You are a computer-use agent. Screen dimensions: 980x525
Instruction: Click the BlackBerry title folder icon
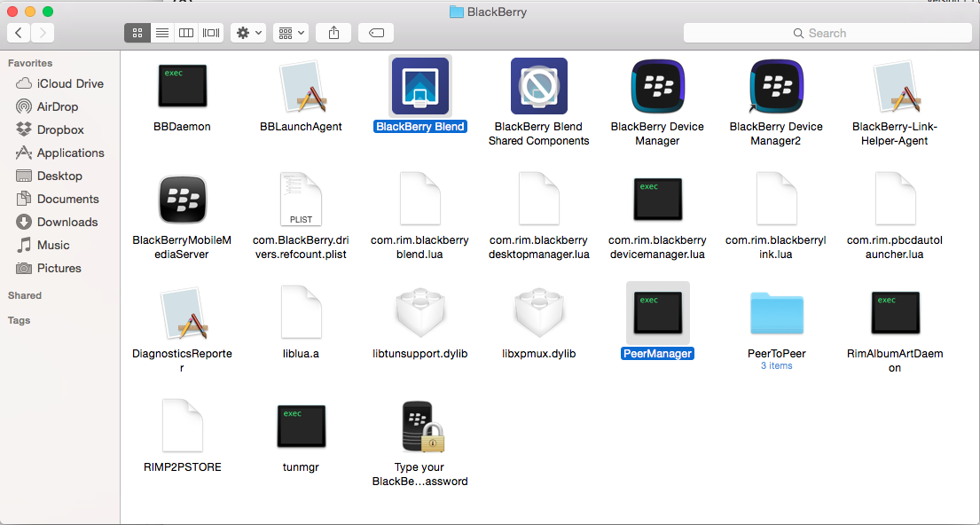[456, 12]
